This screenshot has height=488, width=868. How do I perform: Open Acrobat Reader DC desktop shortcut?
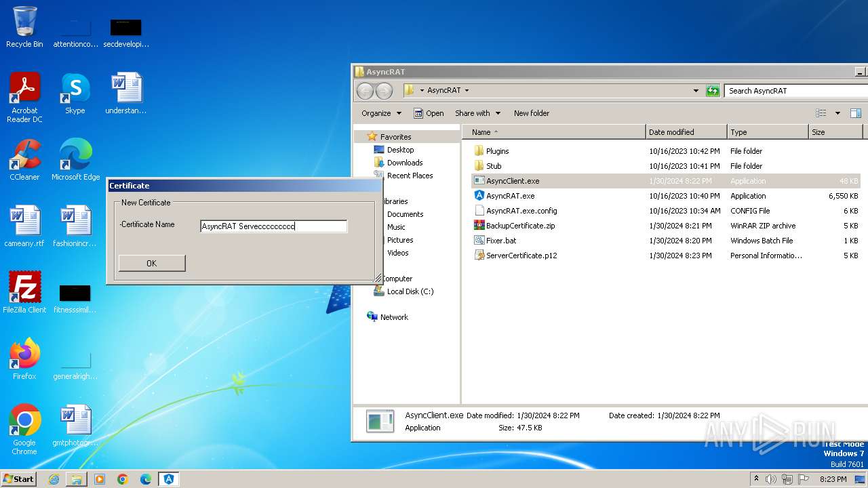click(24, 97)
